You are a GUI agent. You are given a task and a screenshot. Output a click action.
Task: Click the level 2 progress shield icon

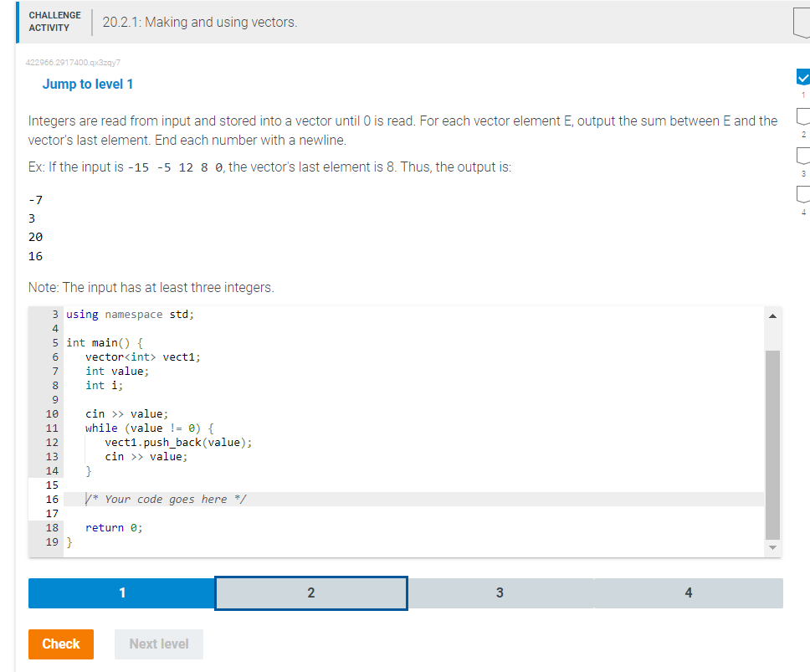point(802,117)
